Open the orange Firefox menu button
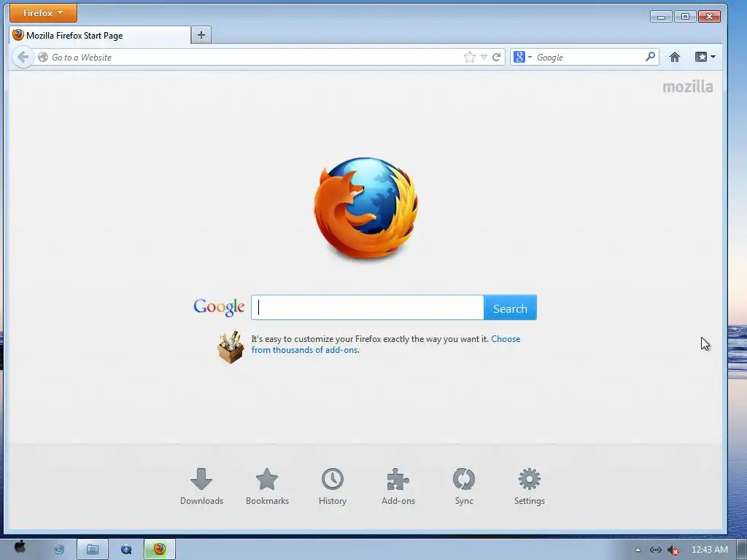747x560 pixels. [43, 13]
